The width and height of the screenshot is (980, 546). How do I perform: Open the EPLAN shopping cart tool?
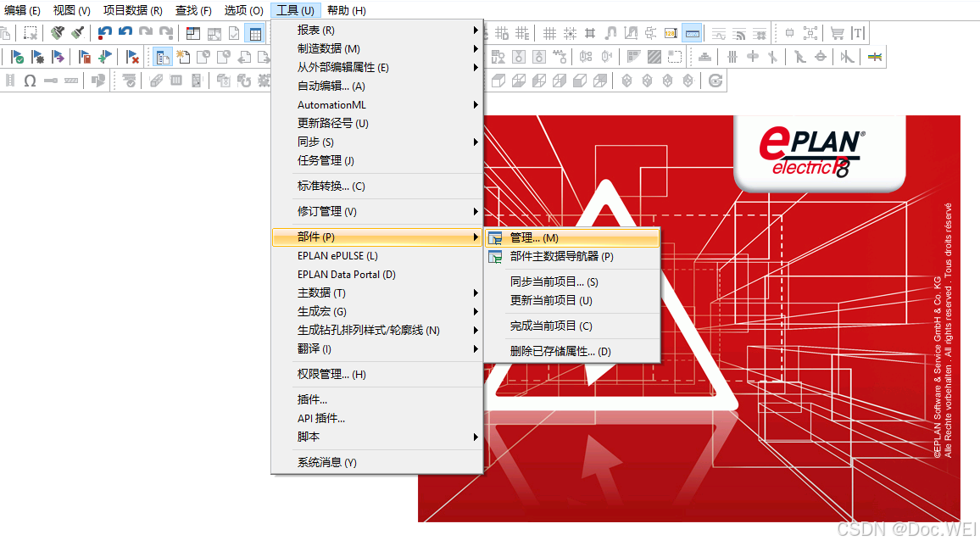[x=839, y=33]
